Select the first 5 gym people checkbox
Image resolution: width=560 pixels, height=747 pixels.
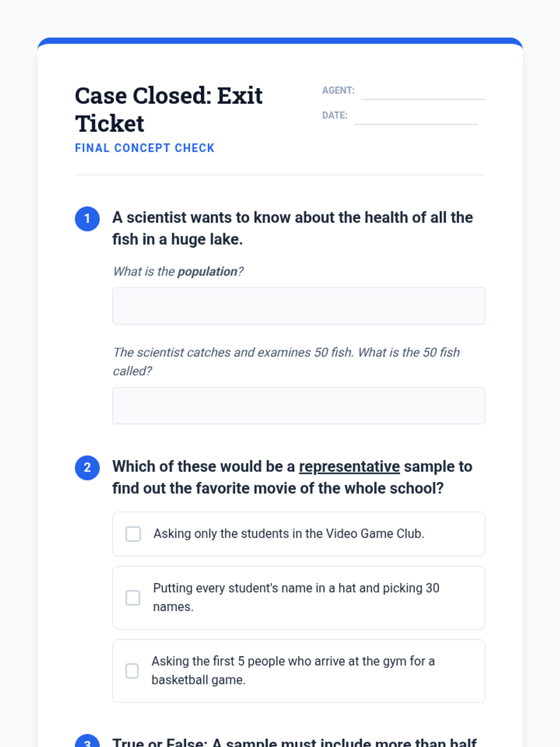pos(132,671)
